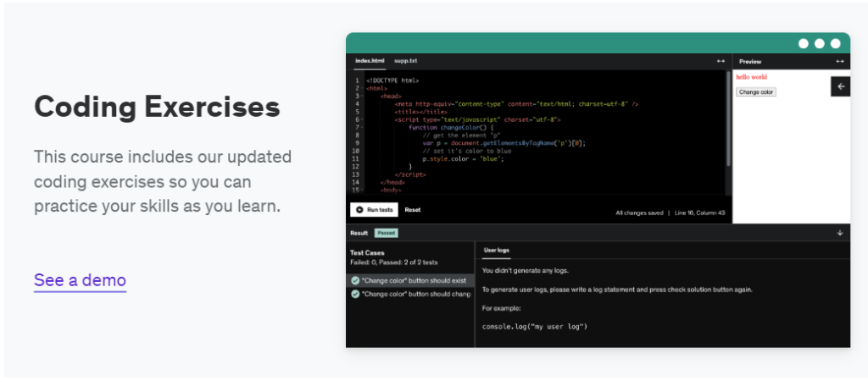Click the Test Cases header

tap(367, 252)
